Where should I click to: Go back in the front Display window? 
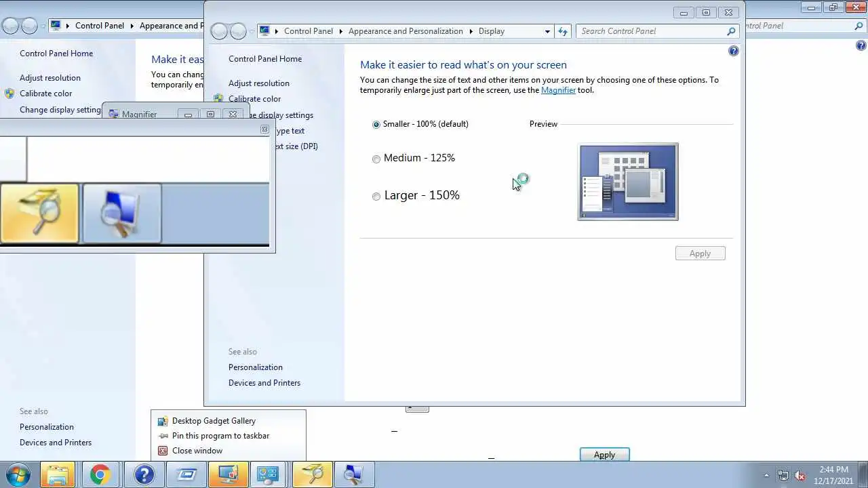219,31
